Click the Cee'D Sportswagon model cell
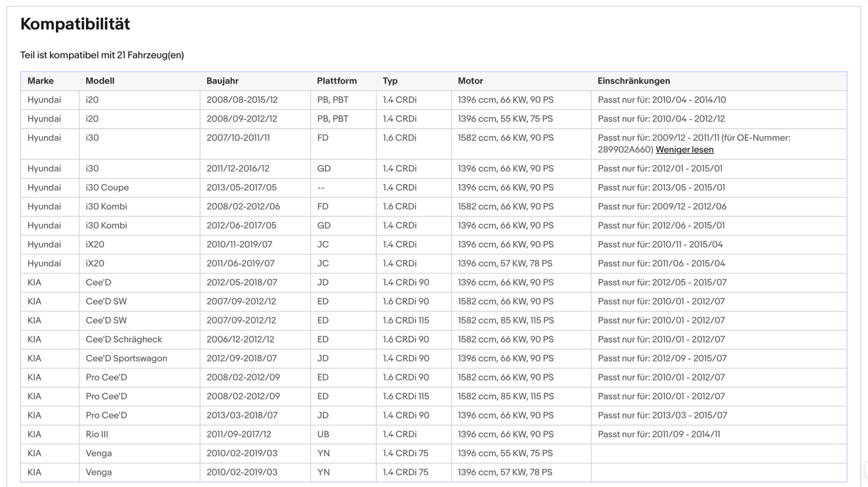The image size is (868, 487). 139,358
